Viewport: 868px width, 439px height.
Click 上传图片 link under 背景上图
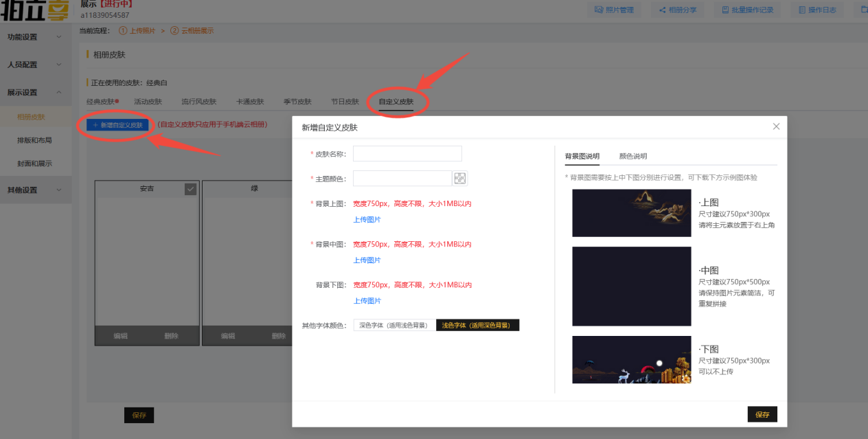(367, 220)
